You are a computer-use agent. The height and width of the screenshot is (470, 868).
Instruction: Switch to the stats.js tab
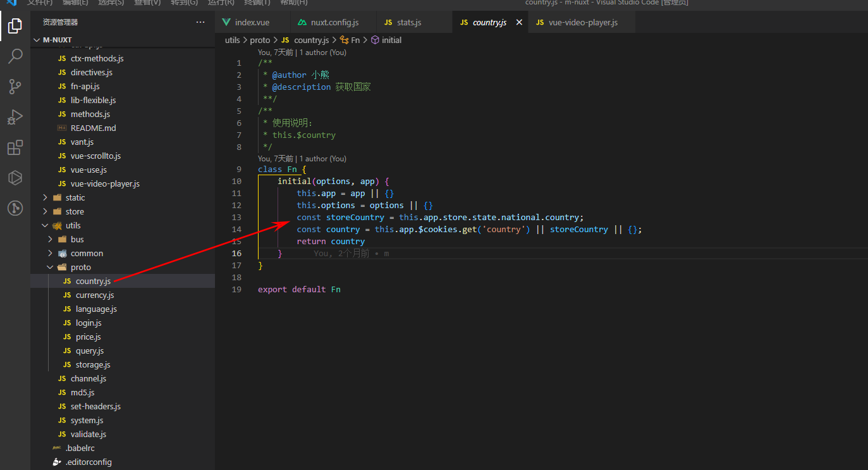(415, 22)
